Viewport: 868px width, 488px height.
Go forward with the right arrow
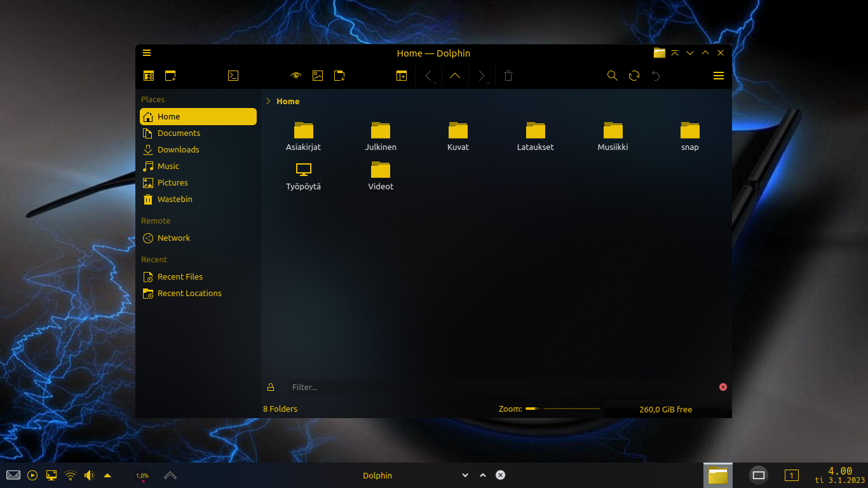click(x=482, y=76)
